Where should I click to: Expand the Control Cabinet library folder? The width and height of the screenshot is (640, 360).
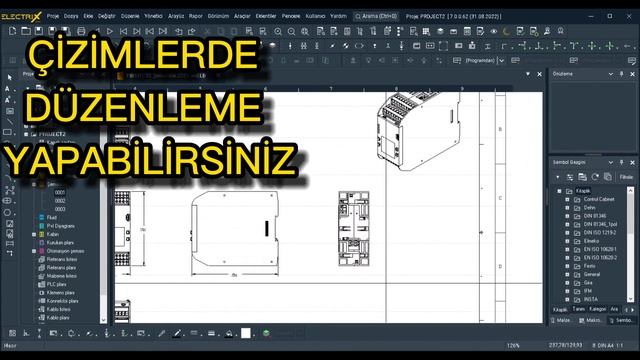pyautogui.click(x=567, y=200)
